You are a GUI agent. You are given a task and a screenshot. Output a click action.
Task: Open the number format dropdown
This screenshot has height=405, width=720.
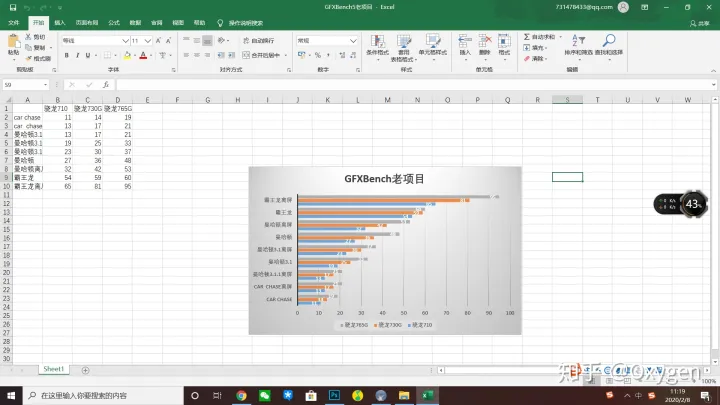pyautogui.click(x=353, y=41)
